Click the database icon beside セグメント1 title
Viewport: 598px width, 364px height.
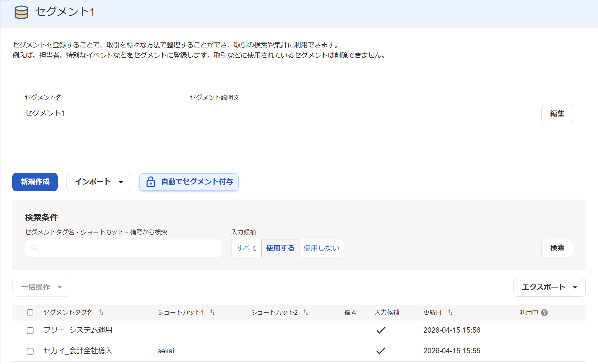coord(21,12)
